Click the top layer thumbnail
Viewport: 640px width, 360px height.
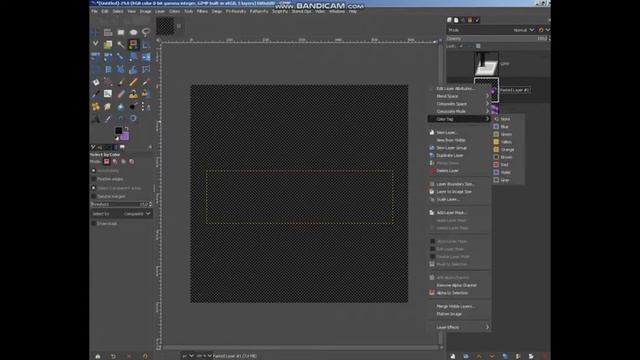pyautogui.click(x=486, y=64)
